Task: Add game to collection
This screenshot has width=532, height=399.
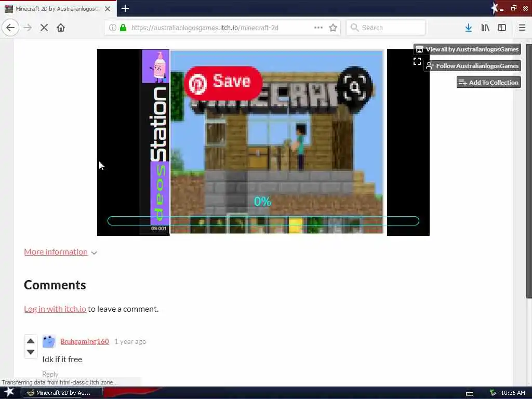Action: tap(488, 83)
